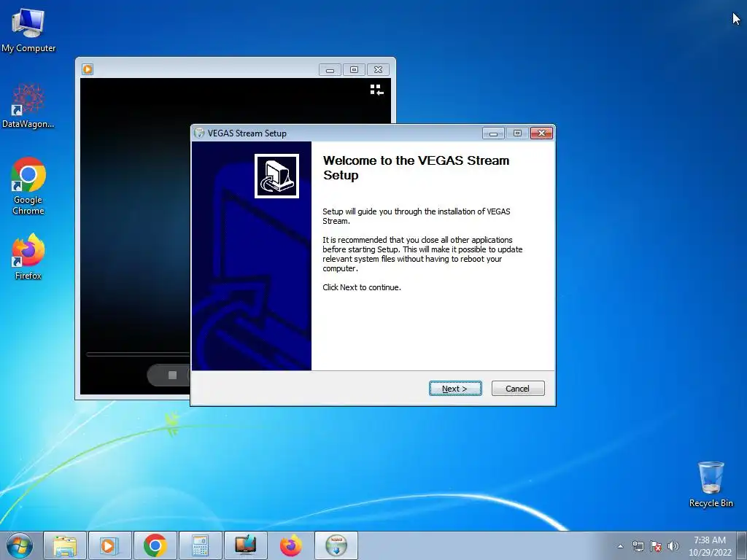Click the taskbar clock showing 7:38 AM

coord(710,546)
